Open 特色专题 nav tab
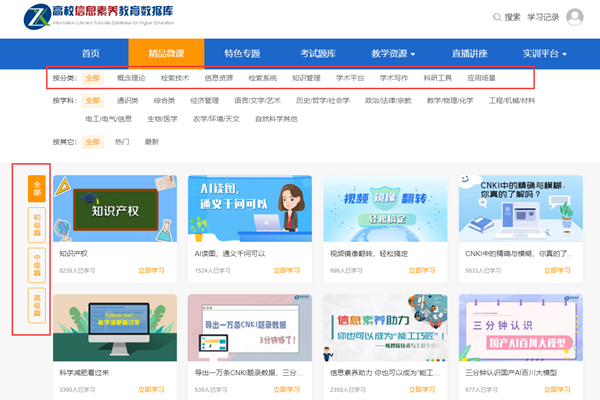 tap(242, 54)
